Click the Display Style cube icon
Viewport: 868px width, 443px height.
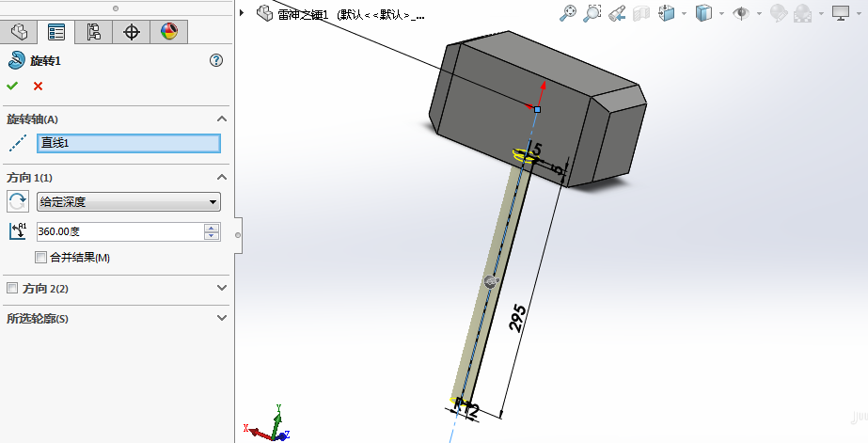click(703, 13)
